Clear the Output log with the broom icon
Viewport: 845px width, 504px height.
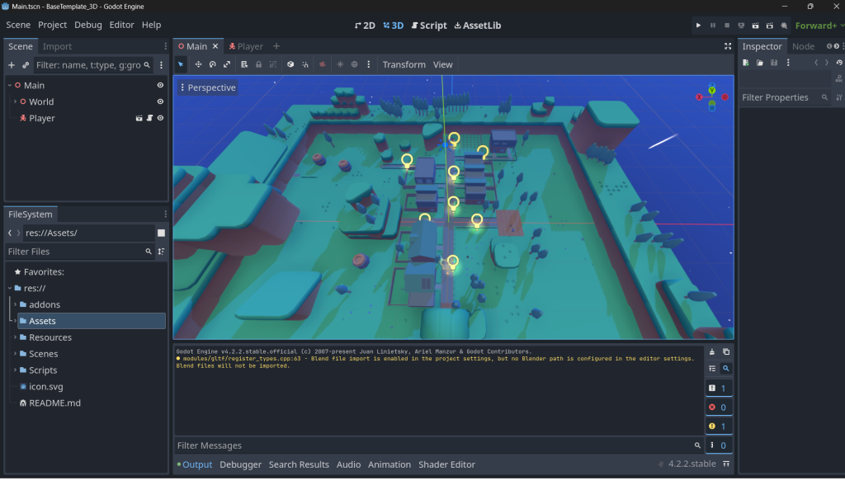point(712,353)
